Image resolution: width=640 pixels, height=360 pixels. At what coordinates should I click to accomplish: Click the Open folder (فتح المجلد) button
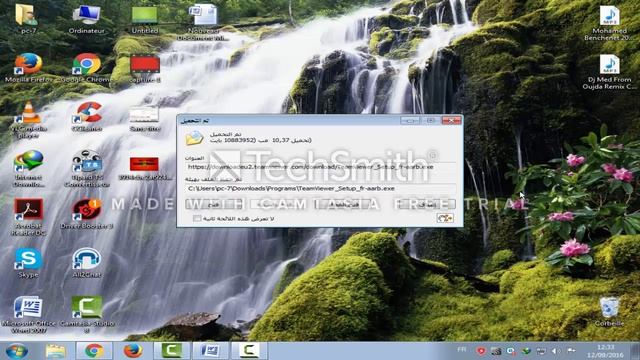click(x=344, y=204)
